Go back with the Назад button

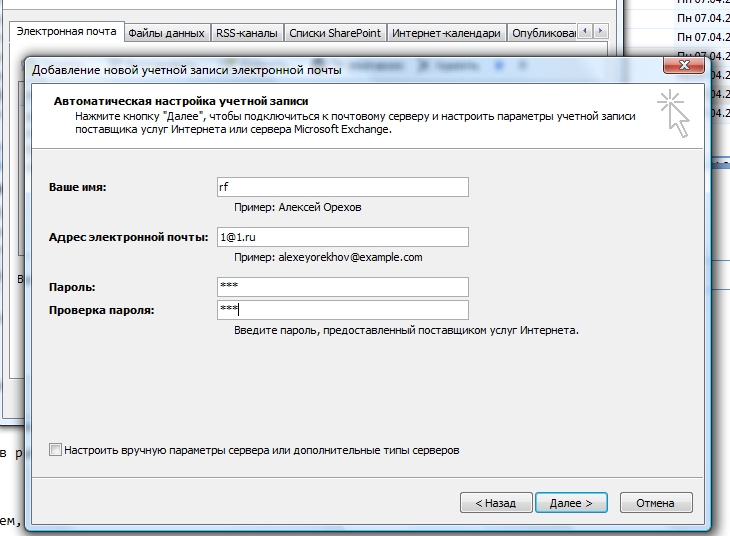496,503
